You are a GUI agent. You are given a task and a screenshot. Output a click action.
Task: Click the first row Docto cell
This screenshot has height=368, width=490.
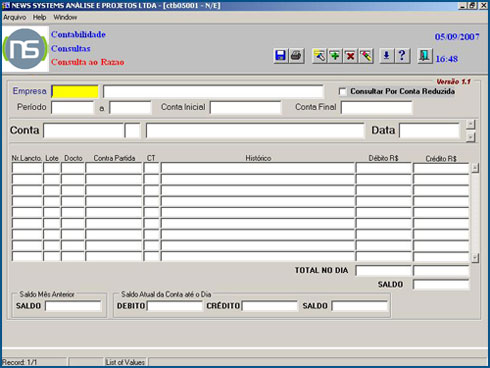click(x=73, y=168)
